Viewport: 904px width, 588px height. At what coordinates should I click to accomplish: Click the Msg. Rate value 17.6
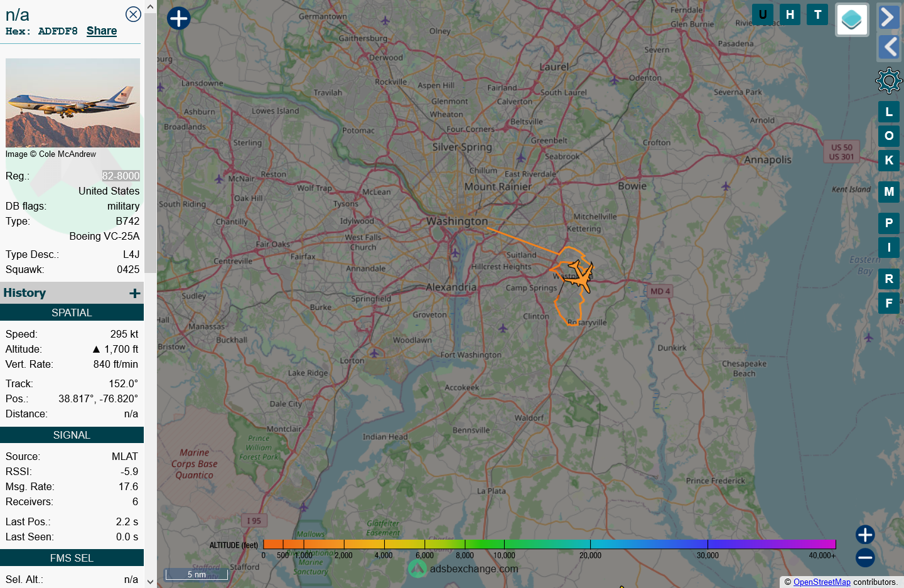pos(129,486)
